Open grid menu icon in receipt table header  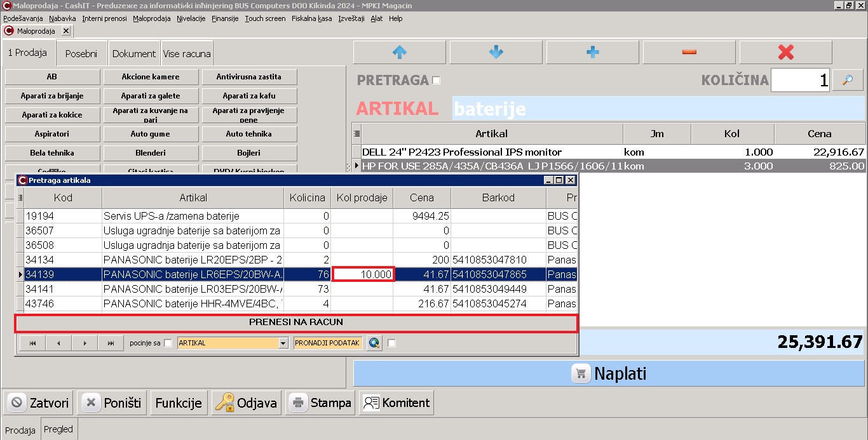(x=356, y=133)
